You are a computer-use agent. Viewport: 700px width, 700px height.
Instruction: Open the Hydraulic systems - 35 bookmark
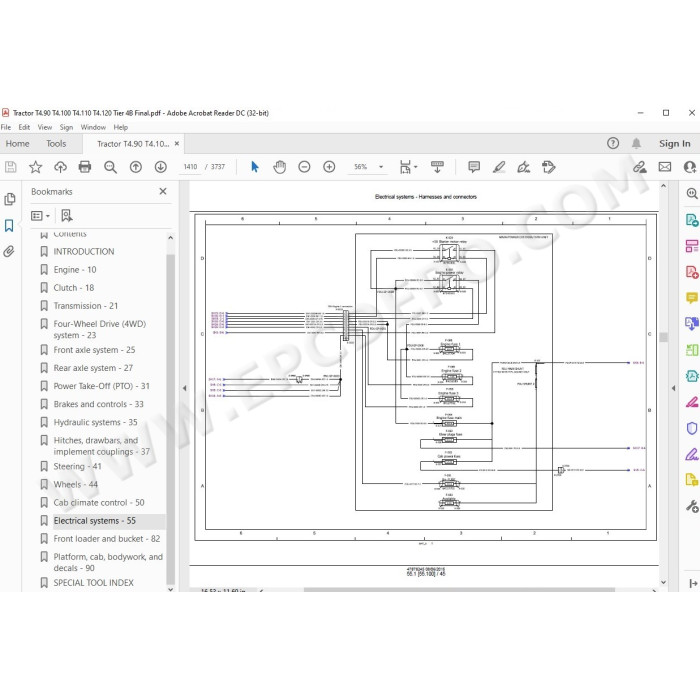click(96, 422)
